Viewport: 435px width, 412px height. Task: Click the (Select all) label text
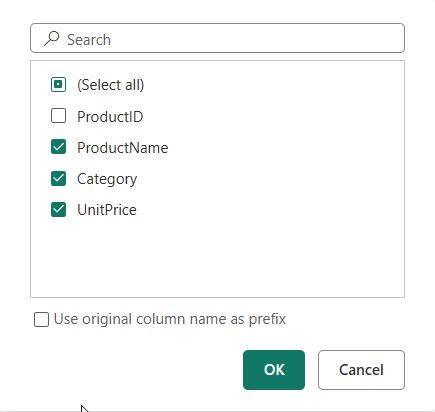pos(111,85)
